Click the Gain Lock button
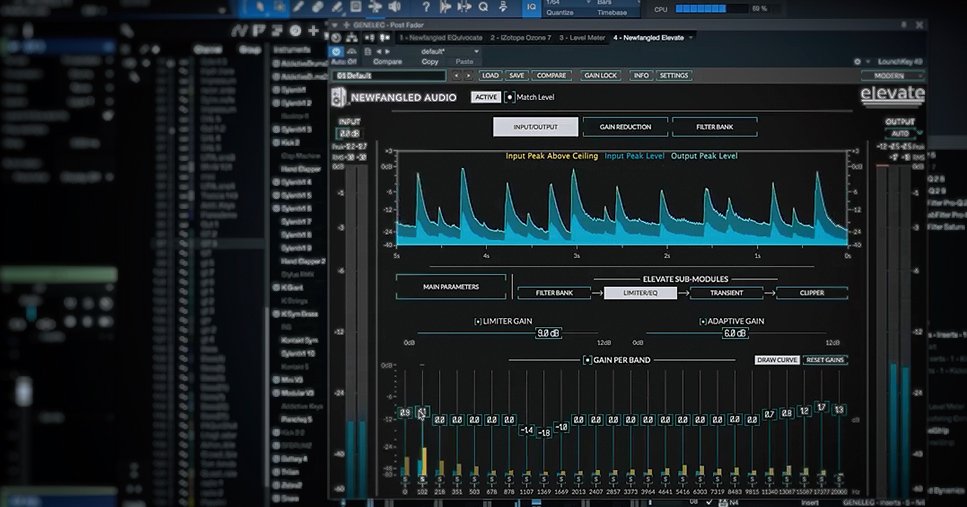 point(601,76)
